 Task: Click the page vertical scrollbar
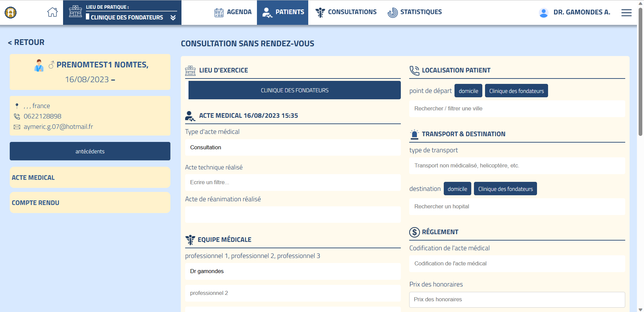tap(640, 71)
